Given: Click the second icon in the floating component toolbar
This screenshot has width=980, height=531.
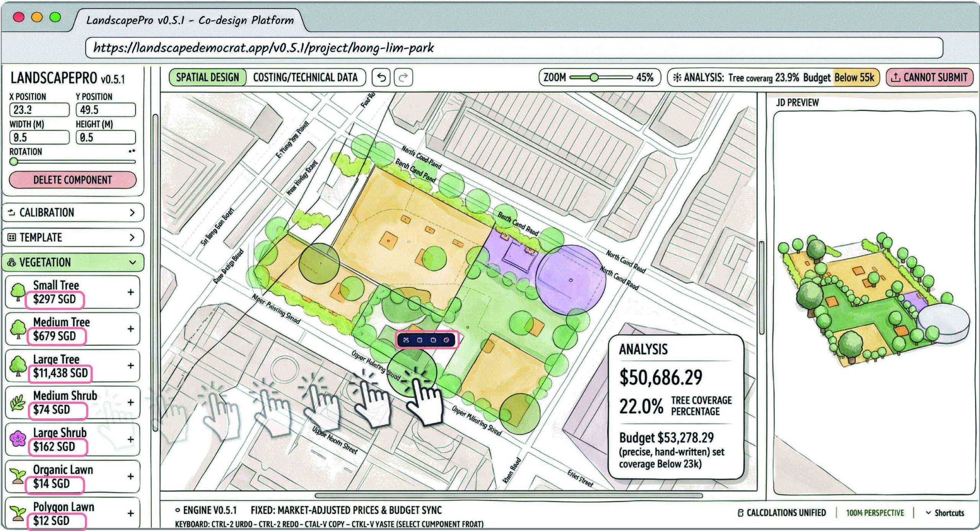Looking at the screenshot, I should [x=420, y=340].
